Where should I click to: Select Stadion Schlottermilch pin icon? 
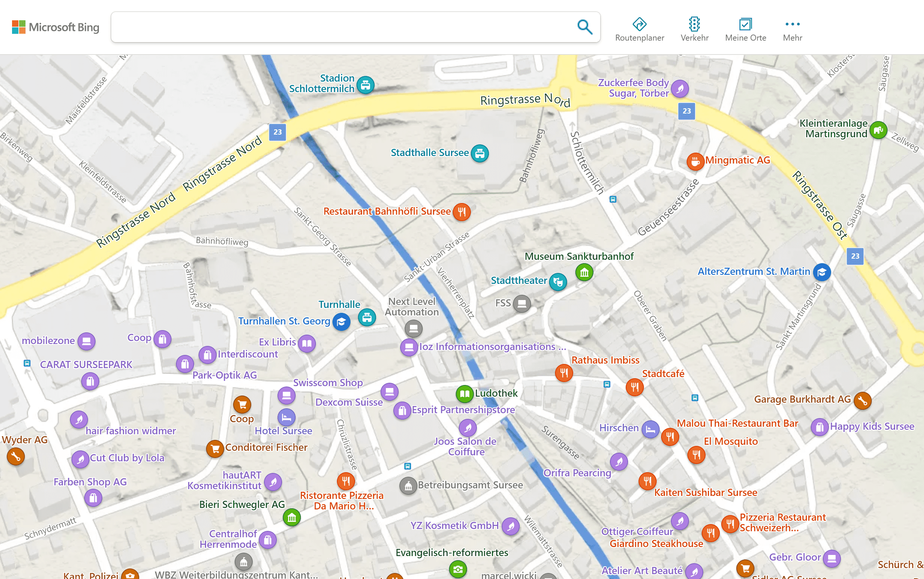[365, 85]
